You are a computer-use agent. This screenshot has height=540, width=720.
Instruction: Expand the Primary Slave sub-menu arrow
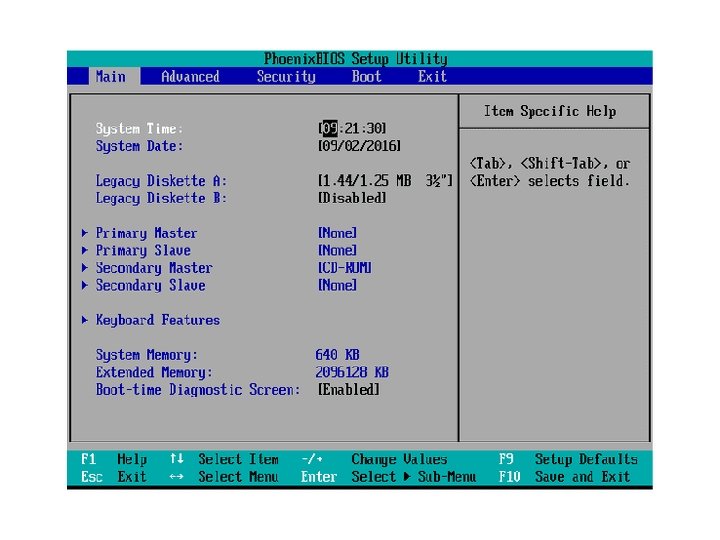point(84,250)
